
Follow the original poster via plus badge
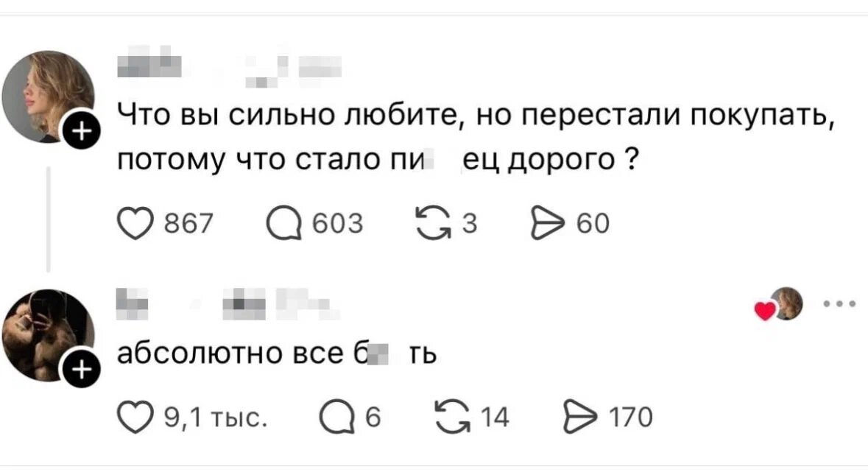coord(82,132)
